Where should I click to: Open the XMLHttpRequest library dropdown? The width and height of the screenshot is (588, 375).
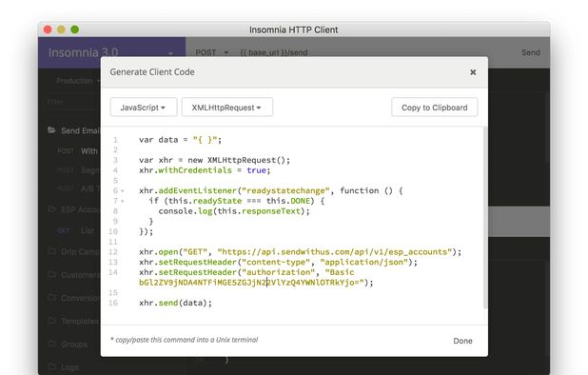point(227,108)
